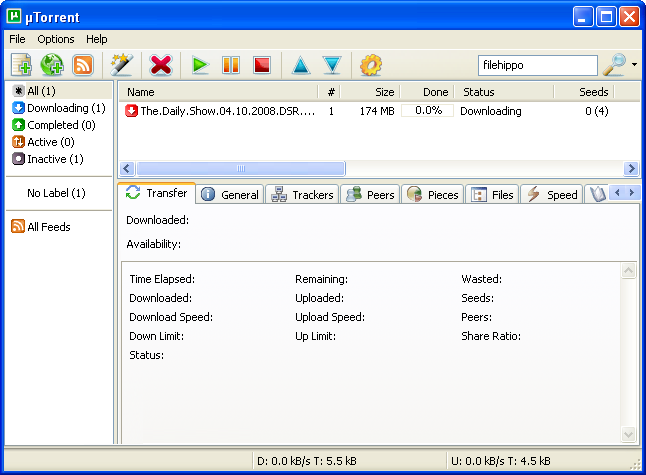
Task: Switch to the Peers tab
Action: (370, 194)
